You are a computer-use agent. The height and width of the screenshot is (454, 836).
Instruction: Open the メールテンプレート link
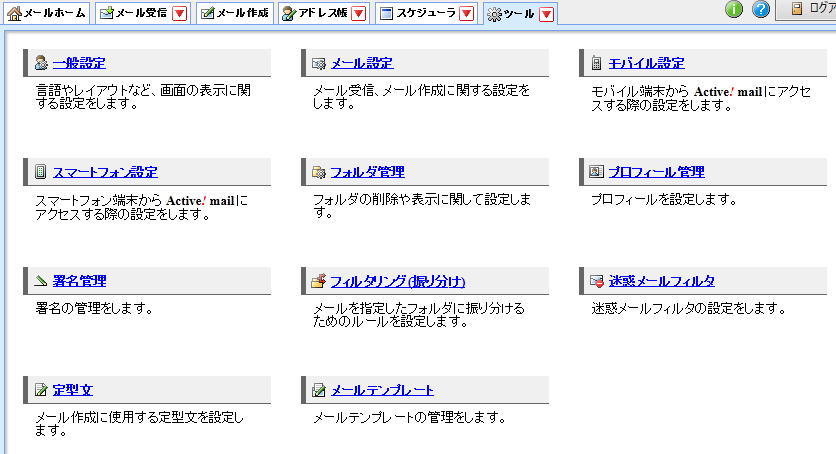click(382, 390)
